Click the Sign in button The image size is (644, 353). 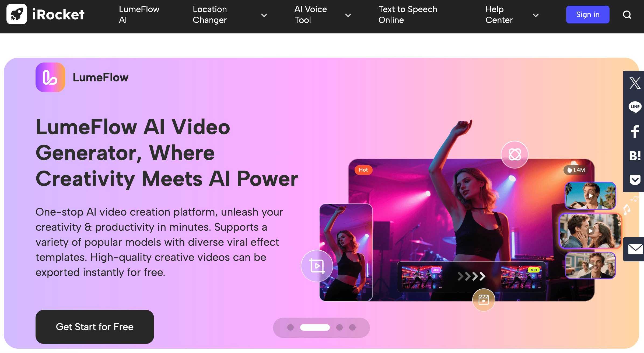588,15
